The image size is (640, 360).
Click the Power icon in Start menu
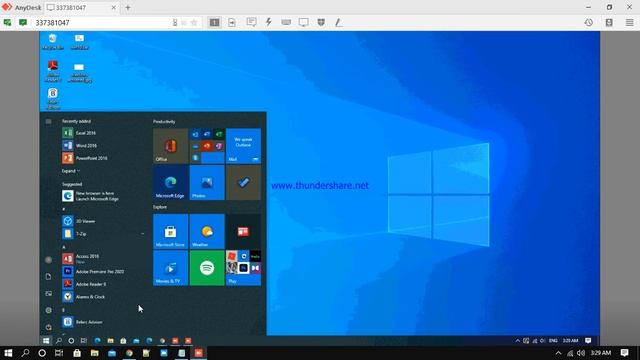click(x=48, y=327)
